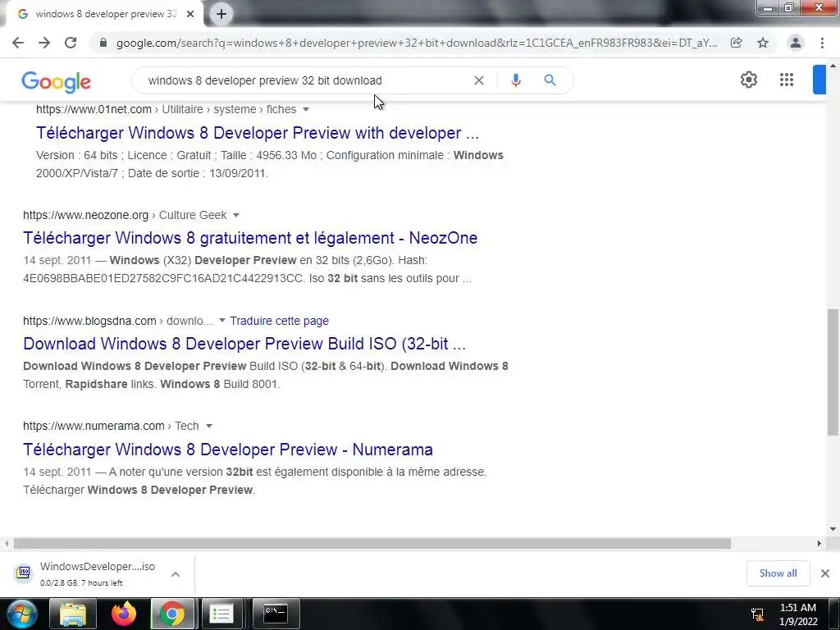Screen dimensions: 840x630
Task: Launch Firefox from the taskbar
Action: coord(124,614)
